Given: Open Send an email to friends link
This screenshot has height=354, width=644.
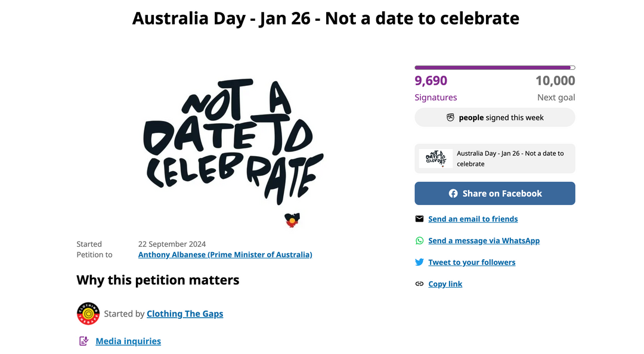Looking at the screenshot, I should point(473,219).
